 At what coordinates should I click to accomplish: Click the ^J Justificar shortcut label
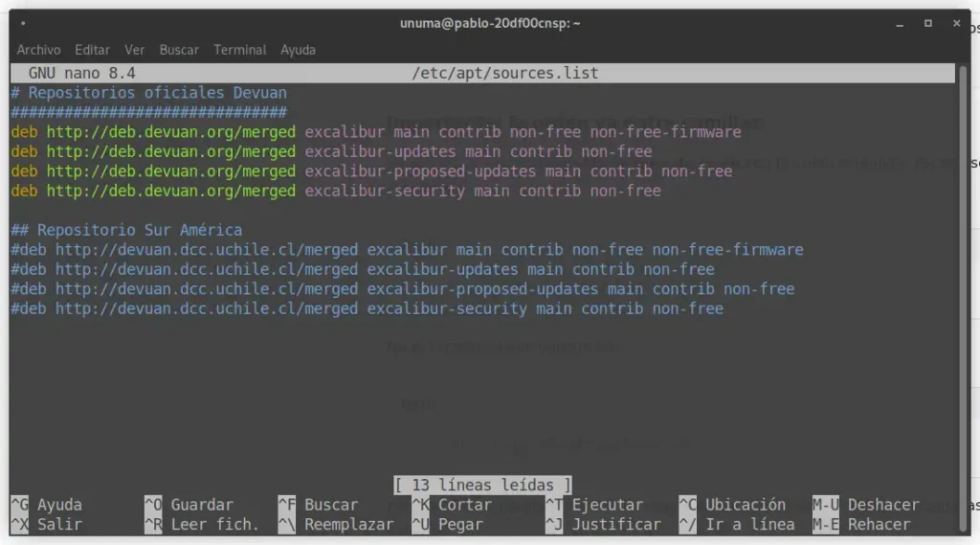pos(603,524)
